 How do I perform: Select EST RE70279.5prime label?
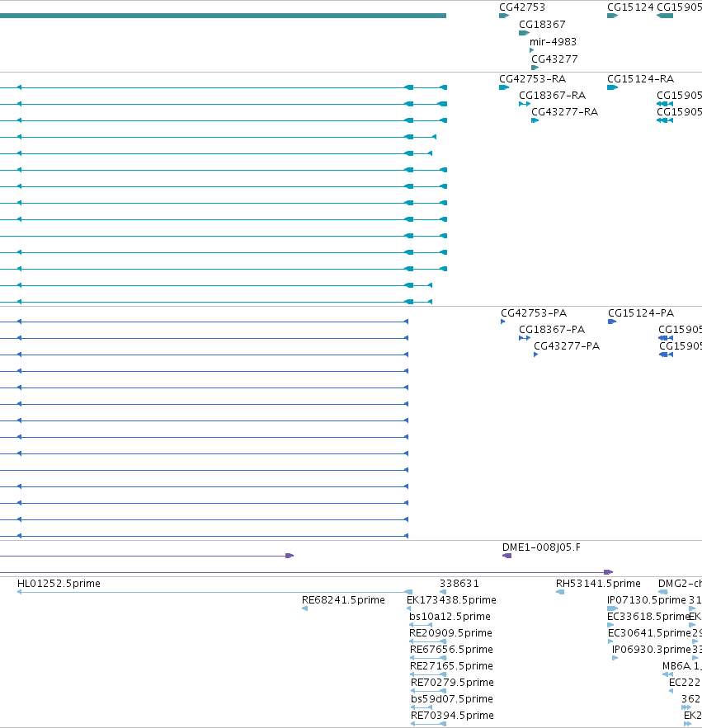pyautogui.click(x=452, y=682)
